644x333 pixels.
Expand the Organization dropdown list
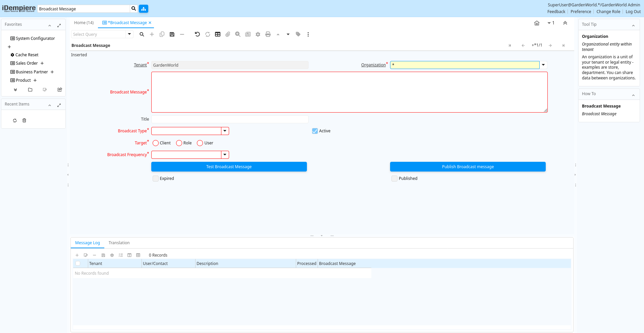[x=543, y=65]
